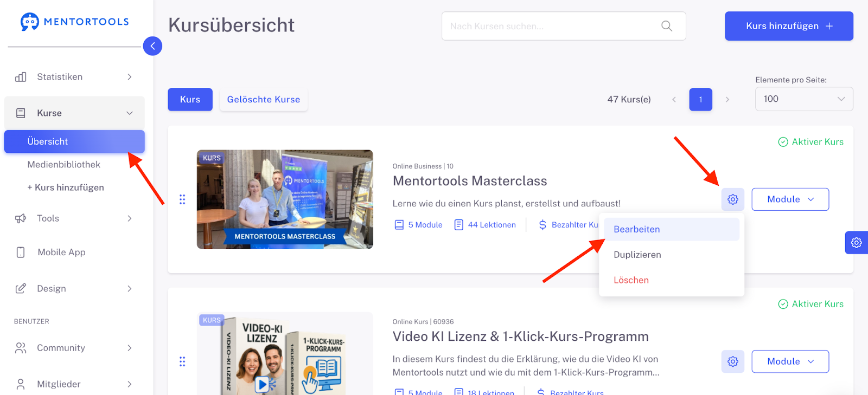This screenshot has height=395, width=868.
Task: Click the Design pencil icon
Action: (21, 289)
